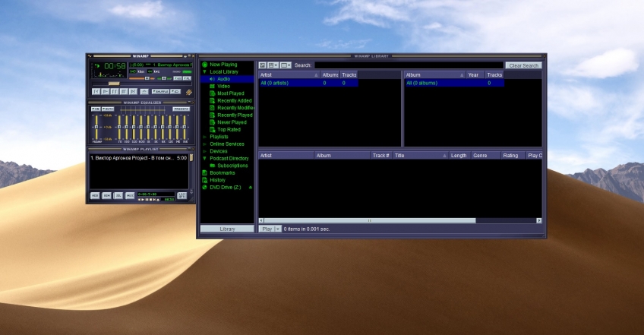644x335 pixels.
Task: Open the playlist REM menu
Action: tap(106, 196)
